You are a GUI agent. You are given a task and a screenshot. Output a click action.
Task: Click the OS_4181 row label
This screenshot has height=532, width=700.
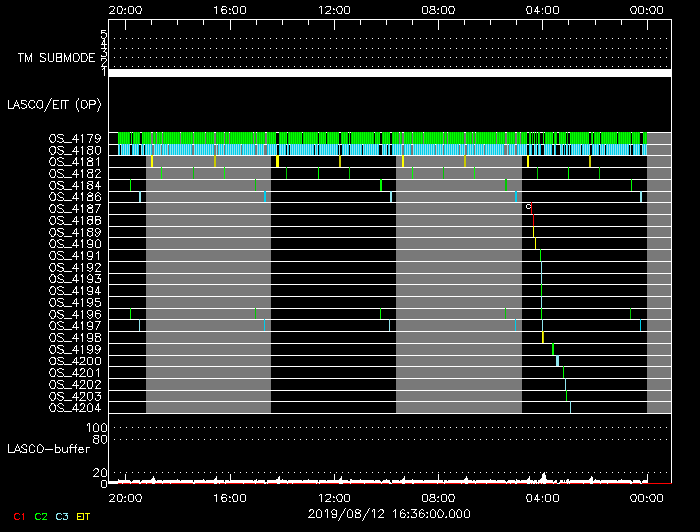[74, 162]
